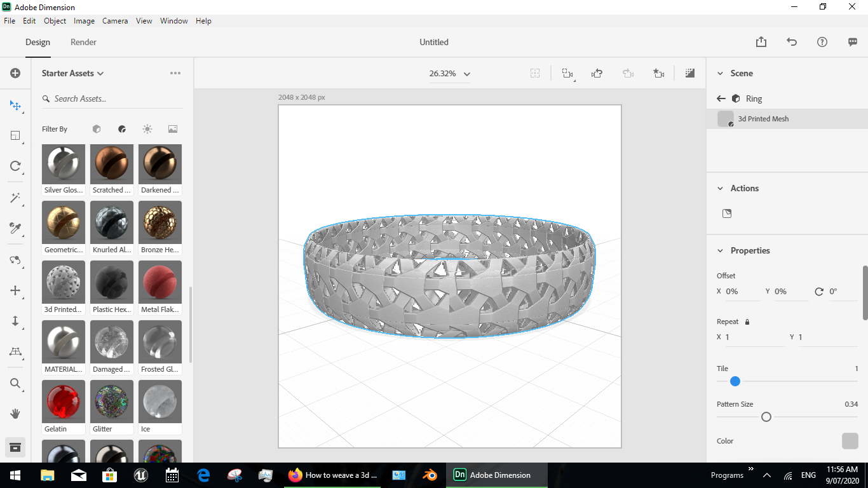Collapse the Properties section
The width and height of the screenshot is (868, 488).
[720, 250]
